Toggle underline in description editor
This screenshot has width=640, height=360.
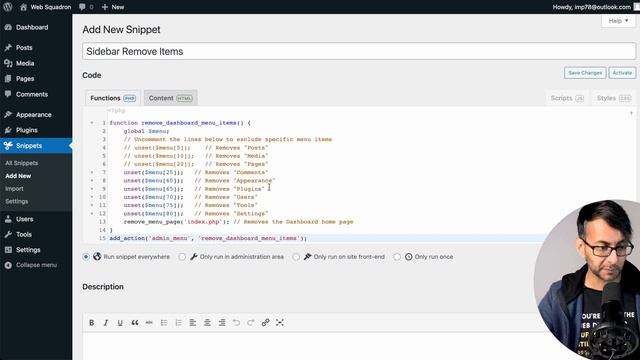[120, 322]
